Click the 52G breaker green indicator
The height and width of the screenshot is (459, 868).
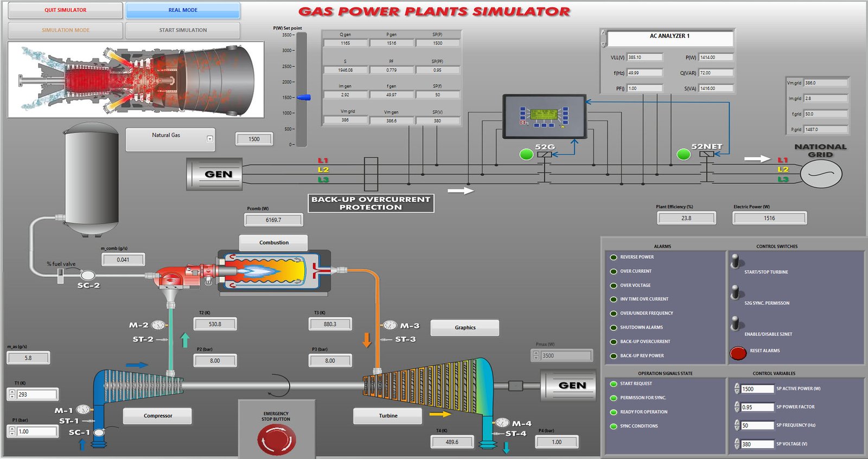coord(526,155)
